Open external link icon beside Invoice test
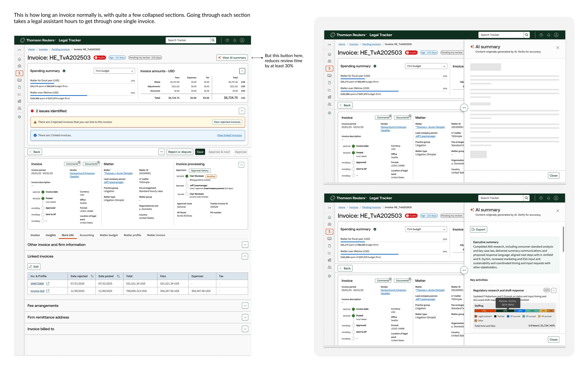This screenshot has width=588, height=368. point(48,291)
